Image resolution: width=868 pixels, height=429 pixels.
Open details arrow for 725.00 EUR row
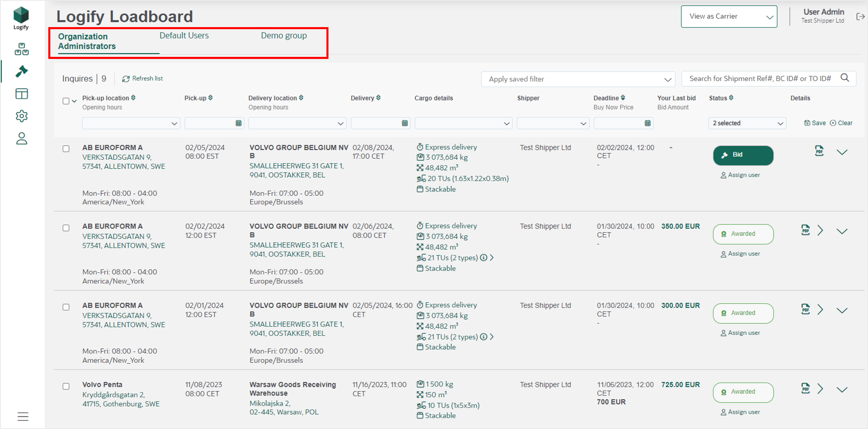(821, 389)
